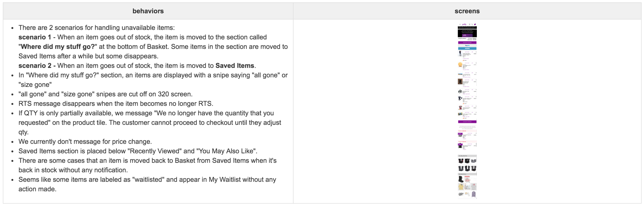The width and height of the screenshot is (644, 206).
Task: Click the hourglass icon in the Zulily header
Action: coord(469,24)
